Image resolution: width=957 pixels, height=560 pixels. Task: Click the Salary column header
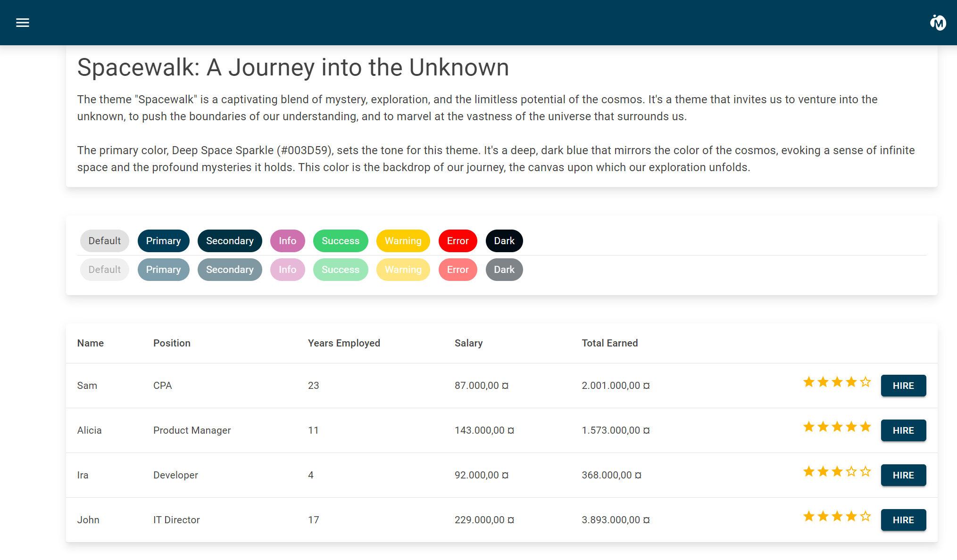pyautogui.click(x=468, y=343)
